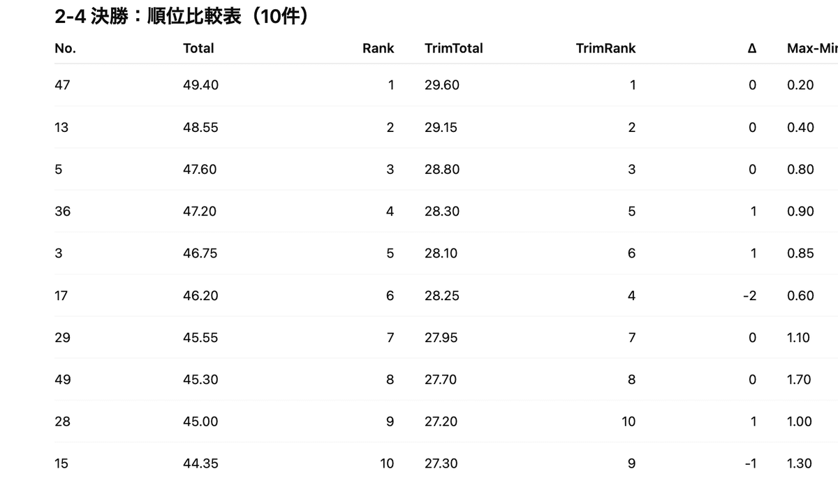Click the TrimRank column header
This screenshot has height=504, width=838.
605,48
